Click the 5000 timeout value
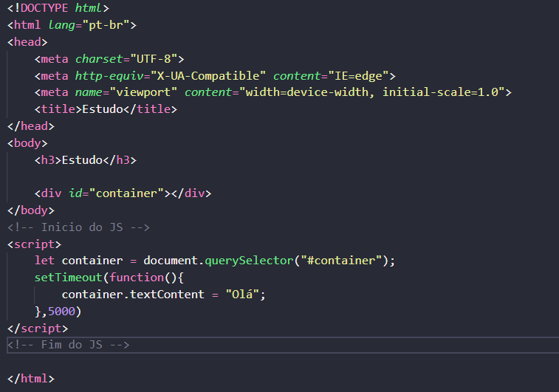This screenshot has height=392, width=559. click(62, 312)
